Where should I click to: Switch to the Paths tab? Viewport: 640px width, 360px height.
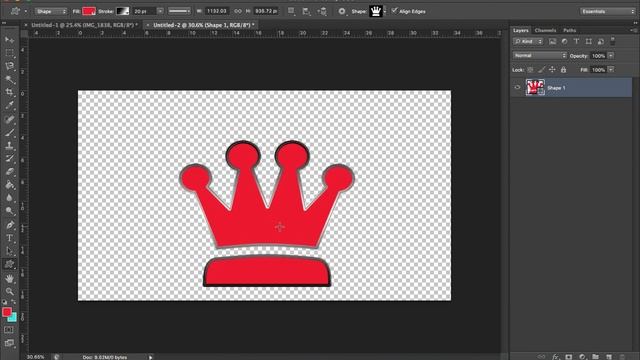pos(569,30)
